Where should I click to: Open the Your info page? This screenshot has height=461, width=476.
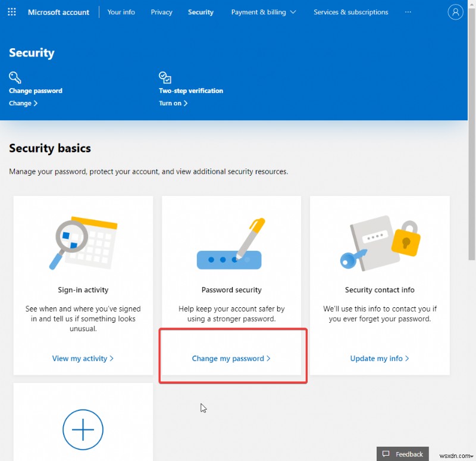tap(121, 11)
